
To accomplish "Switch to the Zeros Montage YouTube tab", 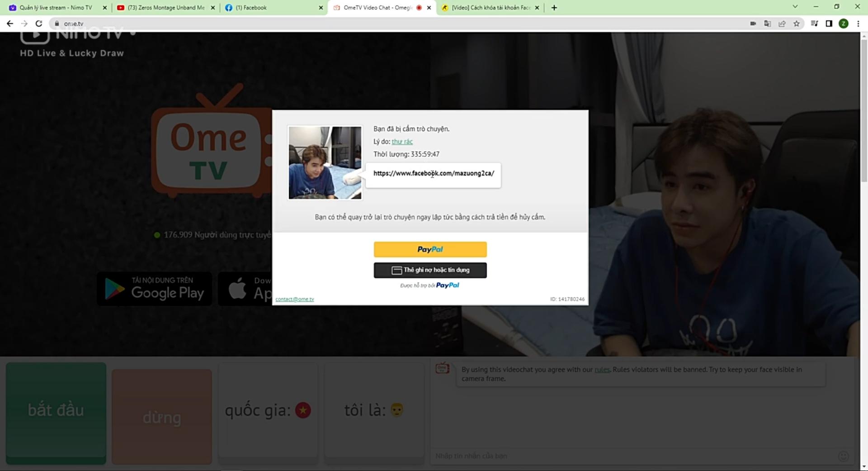I will [166, 8].
